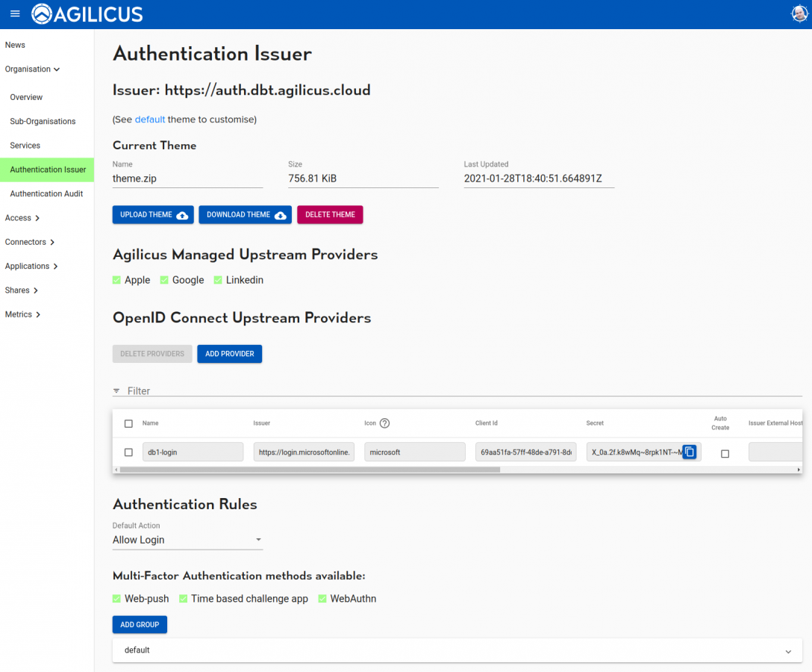
Task: Click the copy icon next to the Secret field
Action: 690,452
